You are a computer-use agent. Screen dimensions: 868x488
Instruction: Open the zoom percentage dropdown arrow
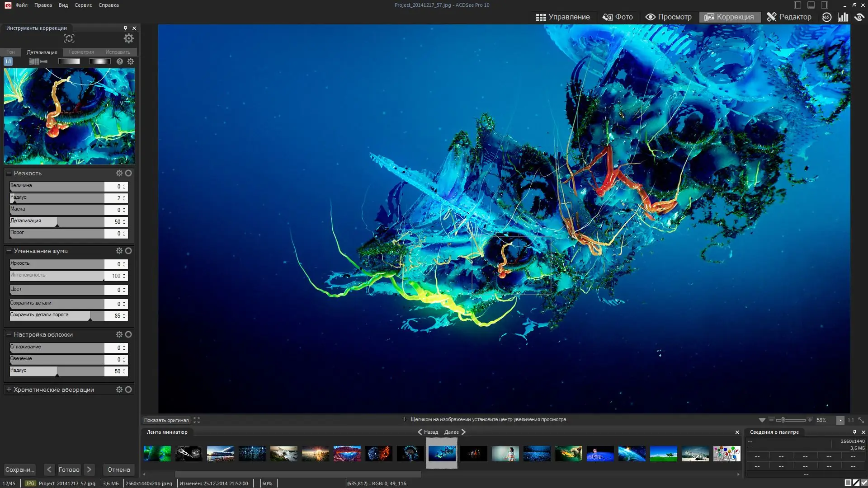point(840,420)
